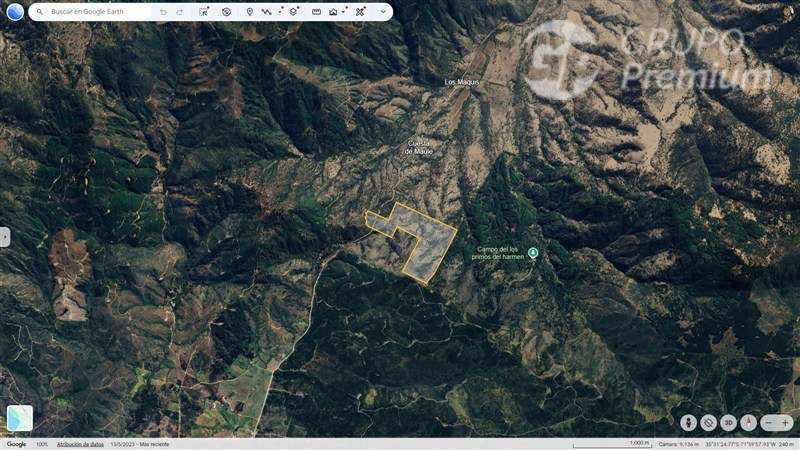This screenshot has width=800, height=450.
Task: Switch to 3D view
Action: tap(728, 422)
